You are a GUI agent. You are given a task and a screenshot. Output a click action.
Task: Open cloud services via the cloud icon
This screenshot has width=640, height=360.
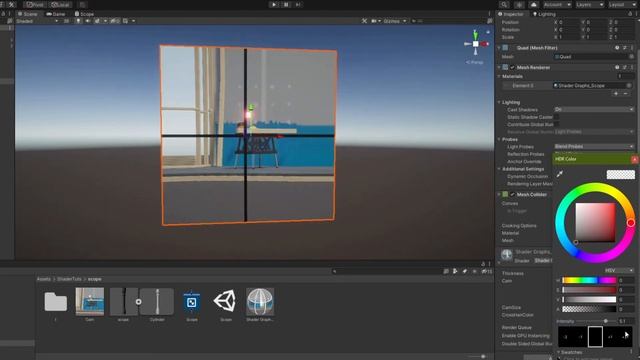coord(533,4)
